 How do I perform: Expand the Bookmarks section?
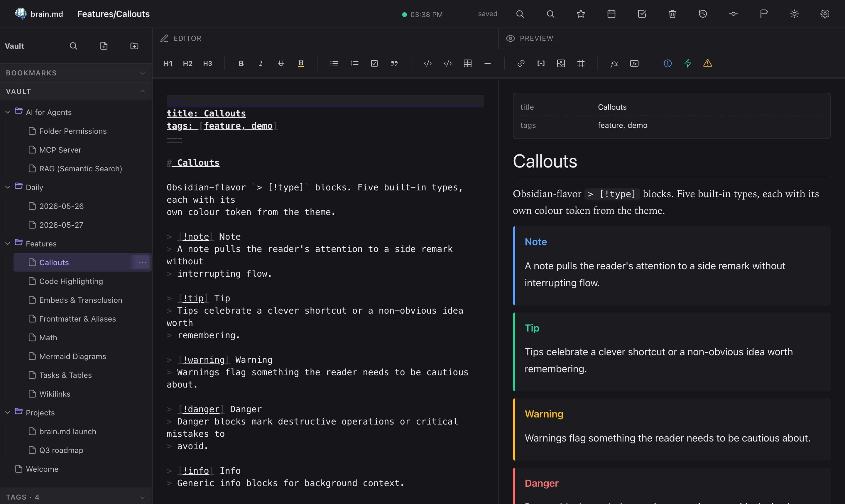pyautogui.click(x=76, y=73)
